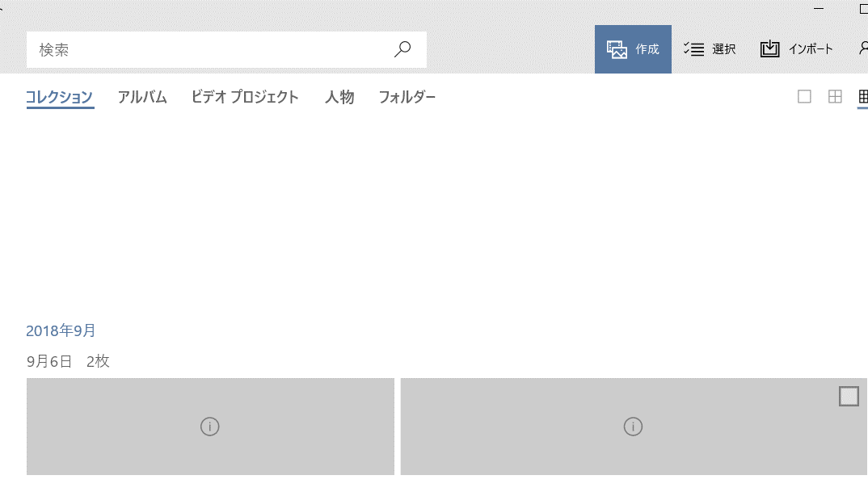Click the magnifier search icon

[402, 49]
